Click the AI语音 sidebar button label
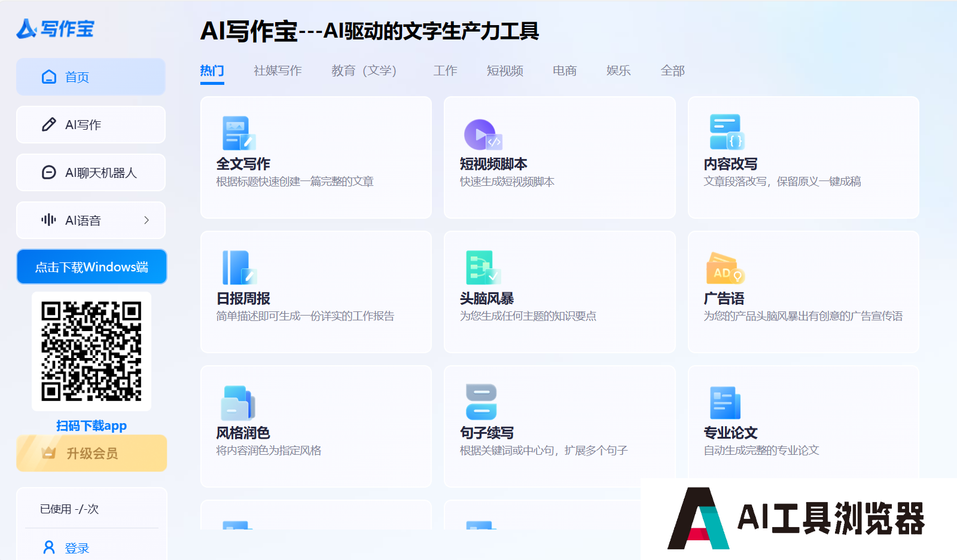957x560 pixels. point(83,221)
